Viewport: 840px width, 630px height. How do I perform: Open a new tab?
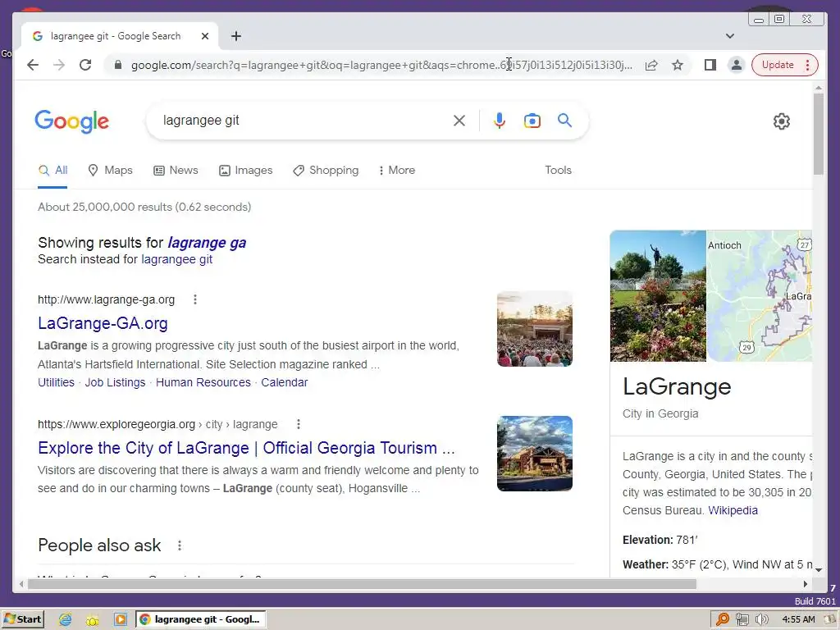click(236, 36)
